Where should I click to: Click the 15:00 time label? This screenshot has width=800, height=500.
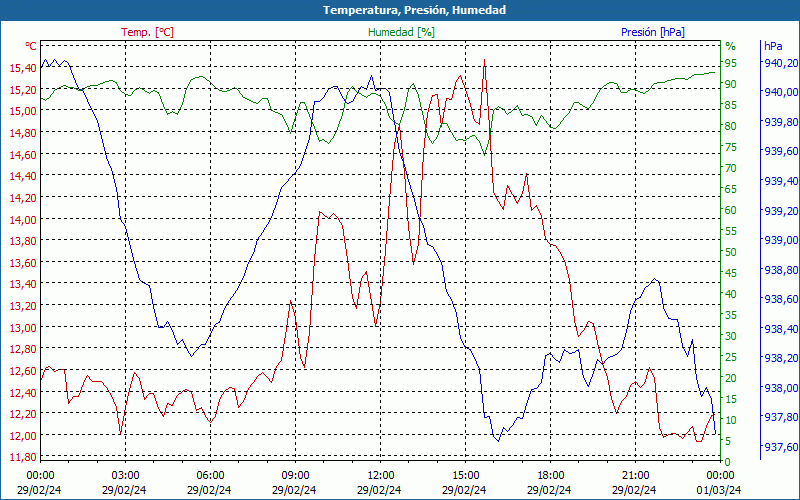coord(465,476)
